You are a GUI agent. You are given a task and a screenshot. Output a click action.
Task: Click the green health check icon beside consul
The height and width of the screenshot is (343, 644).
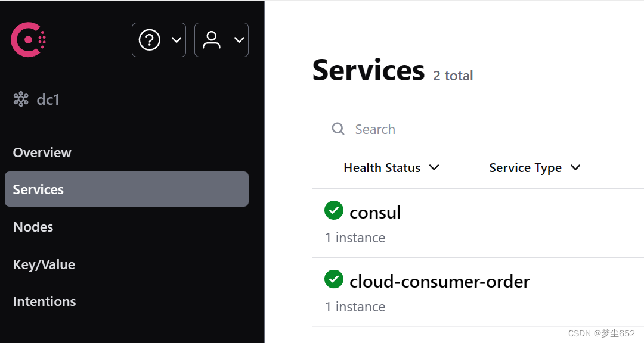pyautogui.click(x=334, y=210)
